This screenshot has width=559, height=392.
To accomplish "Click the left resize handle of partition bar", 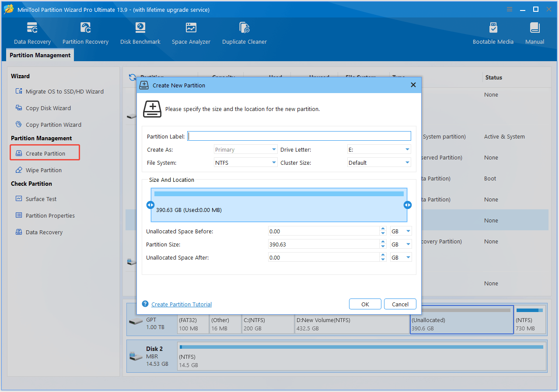I will (x=150, y=205).
